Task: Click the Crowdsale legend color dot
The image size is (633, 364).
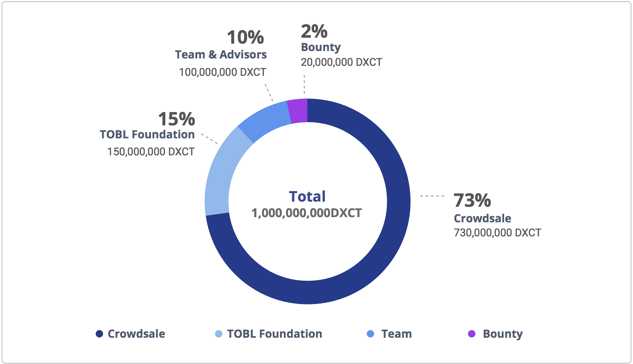Action: pyautogui.click(x=99, y=334)
